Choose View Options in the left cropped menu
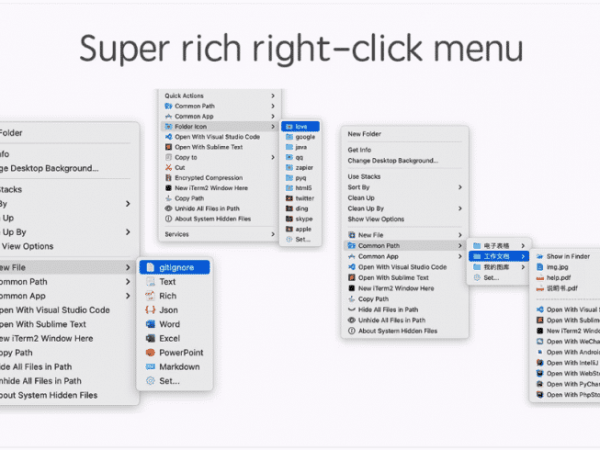Viewport: 600px width, 450px height. tap(28, 246)
